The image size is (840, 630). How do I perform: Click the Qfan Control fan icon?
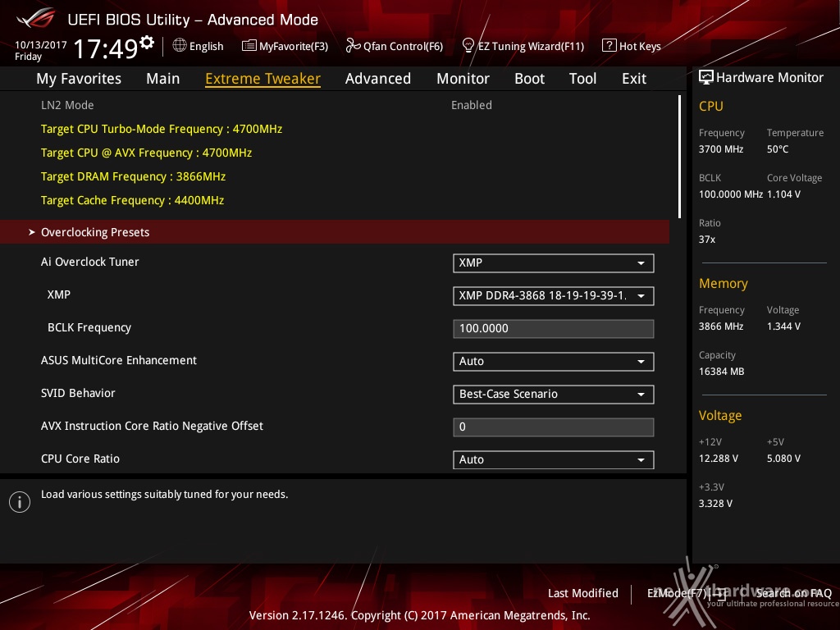(x=353, y=46)
